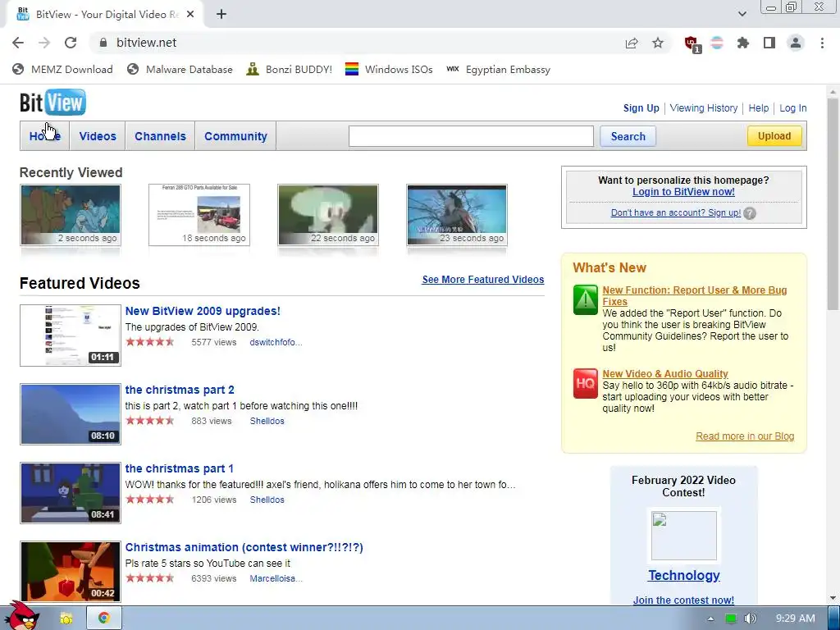This screenshot has height=630, width=840.
Task: Click the browser address bar URL
Action: click(146, 43)
